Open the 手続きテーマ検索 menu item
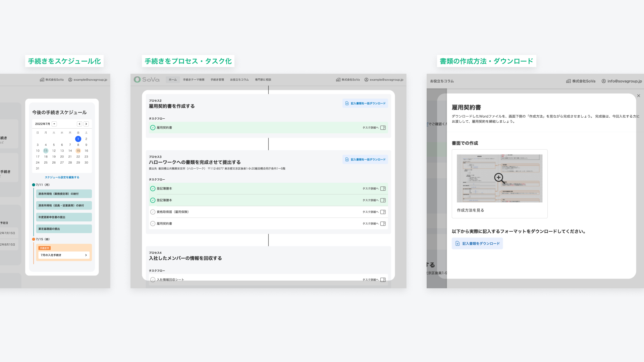This screenshot has width=644, height=362. (194, 80)
